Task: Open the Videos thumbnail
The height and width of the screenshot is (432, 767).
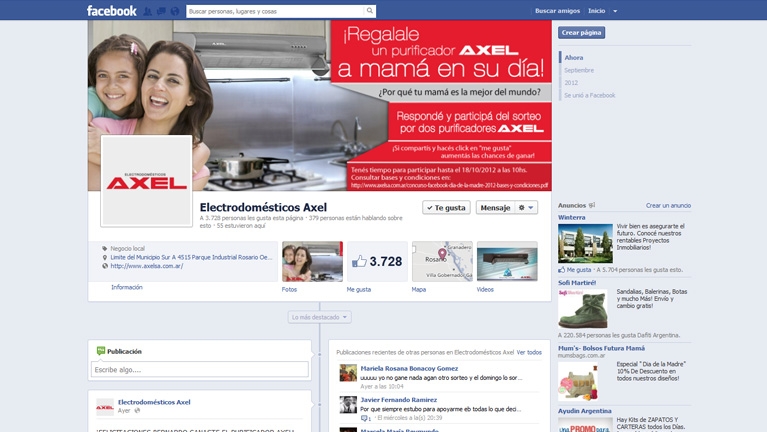Action: point(507,261)
